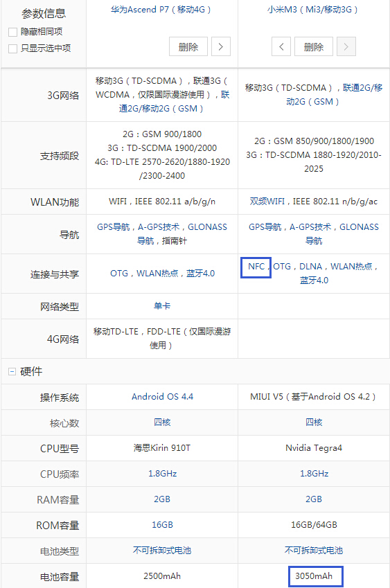Select the 电池容量 row label
The height and width of the screenshot is (588, 390).
(x=60, y=577)
